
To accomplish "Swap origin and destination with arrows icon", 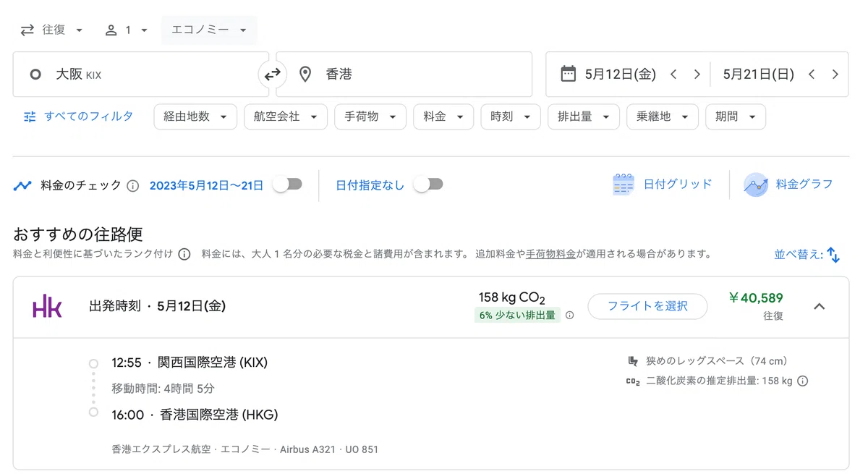I will tap(273, 74).
